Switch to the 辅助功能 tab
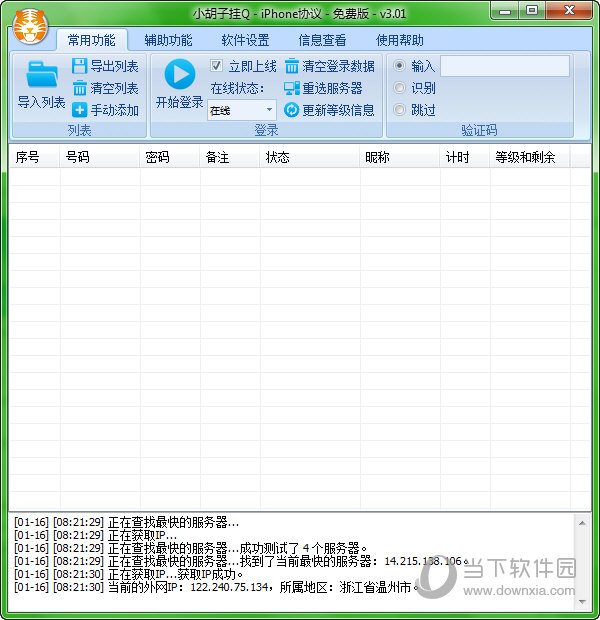The width and height of the screenshot is (600, 620). (x=168, y=41)
